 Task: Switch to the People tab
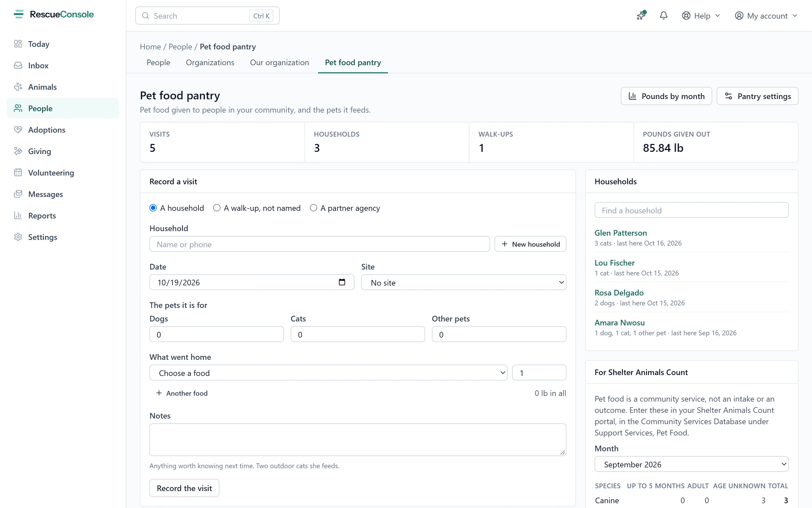pos(158,62)
